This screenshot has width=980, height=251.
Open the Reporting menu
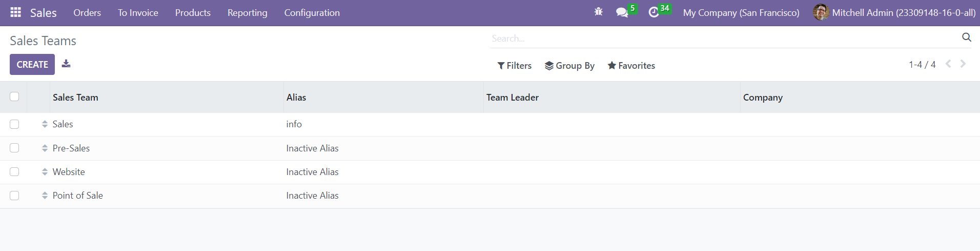click(x=248, y=13)
